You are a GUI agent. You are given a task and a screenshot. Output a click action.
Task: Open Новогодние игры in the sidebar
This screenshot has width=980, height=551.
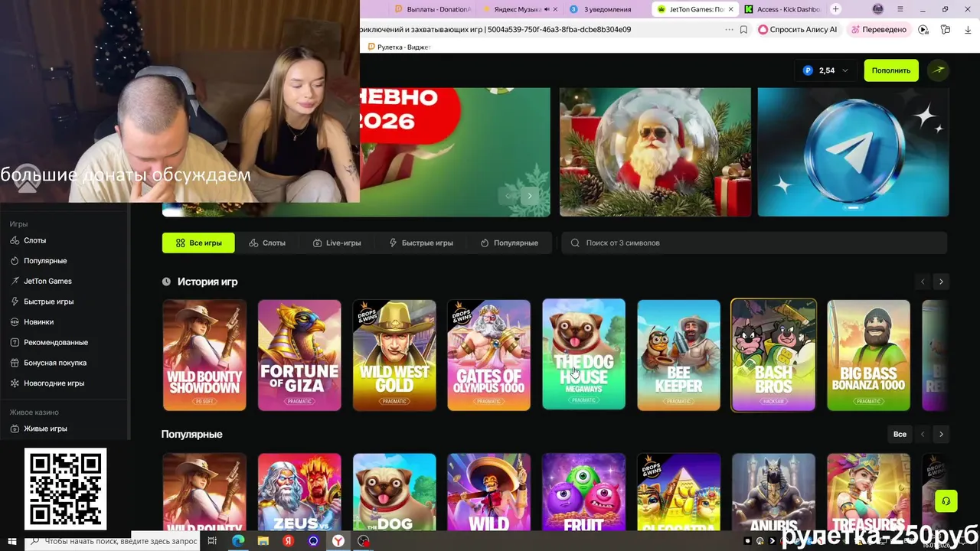coord(54,383)
